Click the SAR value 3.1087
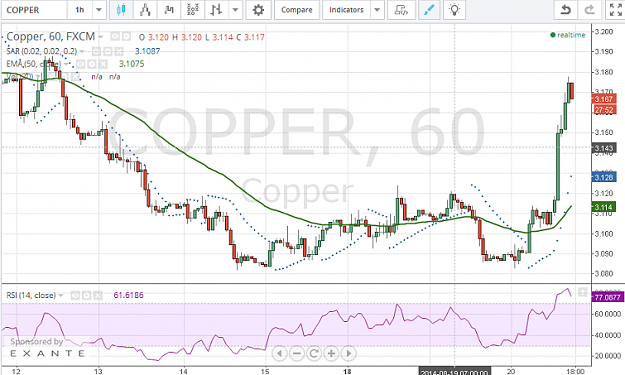The height and width of the screenshot is (375, 625). (x=147, y=51)
